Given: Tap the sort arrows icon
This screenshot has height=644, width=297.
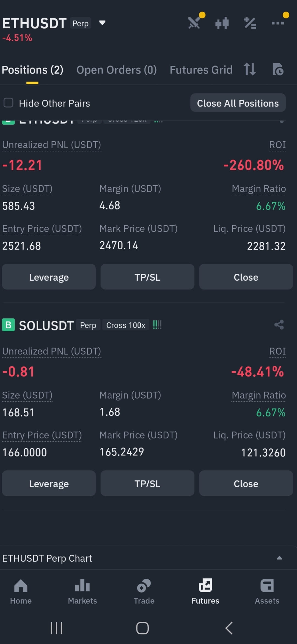Looking at the screenshot, I should pyautogui.click(x=250, y=69).
